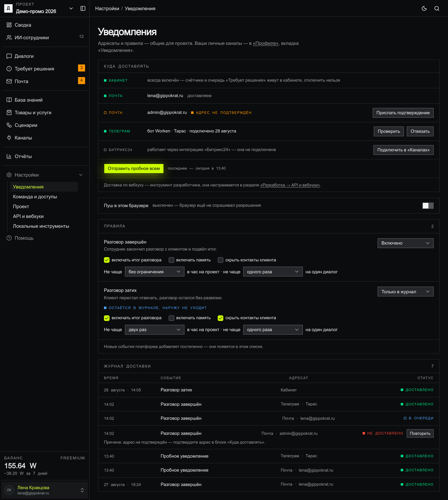Click the Каналы plug icon
This screenshot has width=448, height=500.
[x=9, y=138]
